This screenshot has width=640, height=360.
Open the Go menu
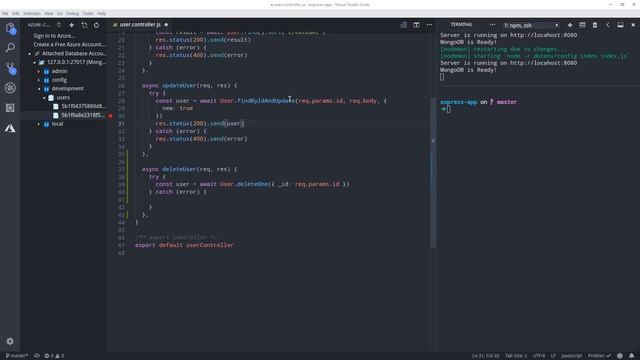coord(60,13)
